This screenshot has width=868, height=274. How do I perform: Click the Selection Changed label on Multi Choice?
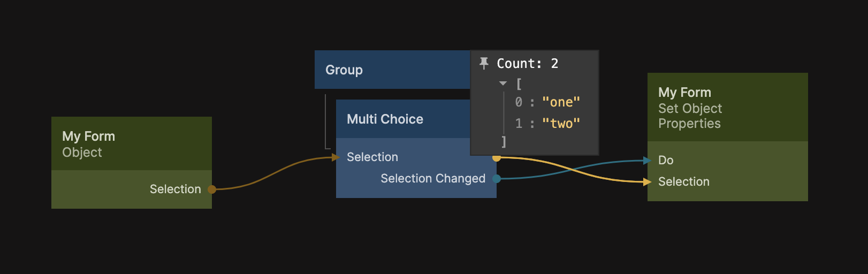click(432, 178)
